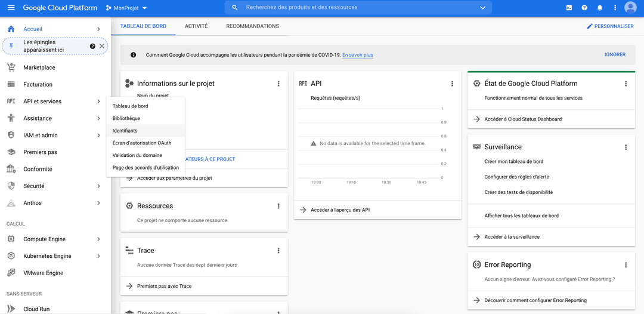Open Informations sur le projet card options
644x314 pixels.
coord(278,84)
